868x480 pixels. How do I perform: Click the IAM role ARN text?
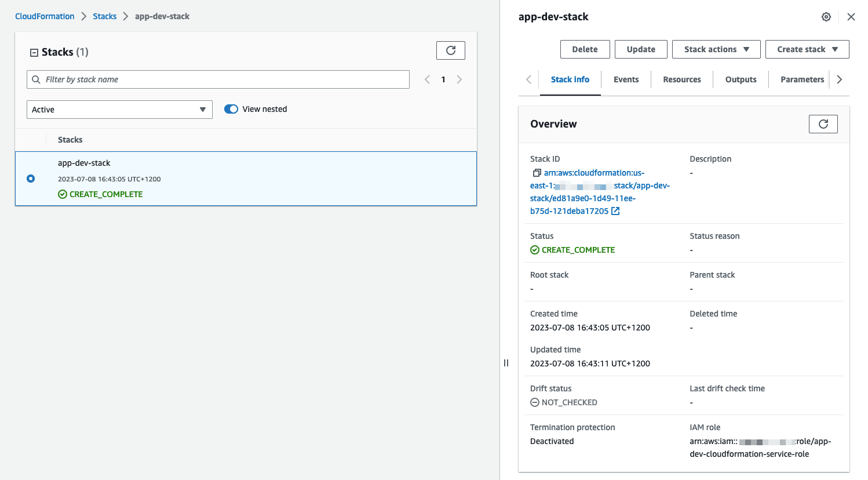pyautogui.click(x=760, y=448)
